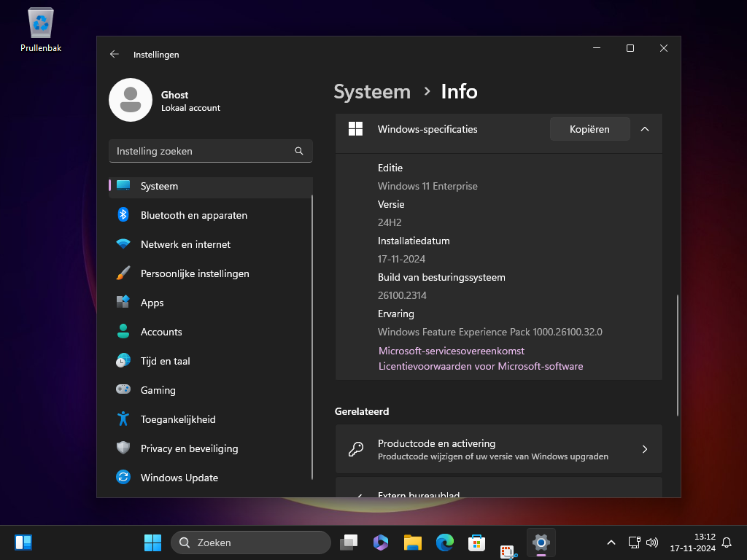Image resolution: width=747 pixels, height=560 pixels.
Task: Click the 24H2 version value
Action: (x=390, y=222)
